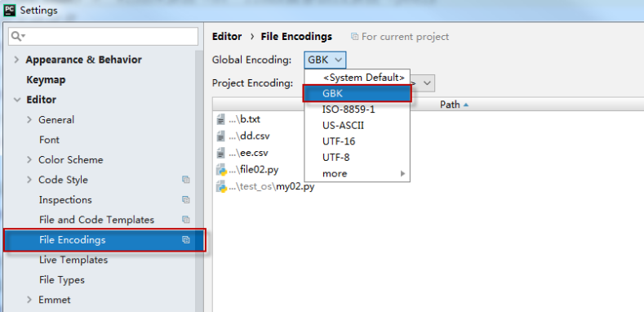Click project-level icon beside File Encodings
This screenshot has width=644, height=312.
point(186,240)
